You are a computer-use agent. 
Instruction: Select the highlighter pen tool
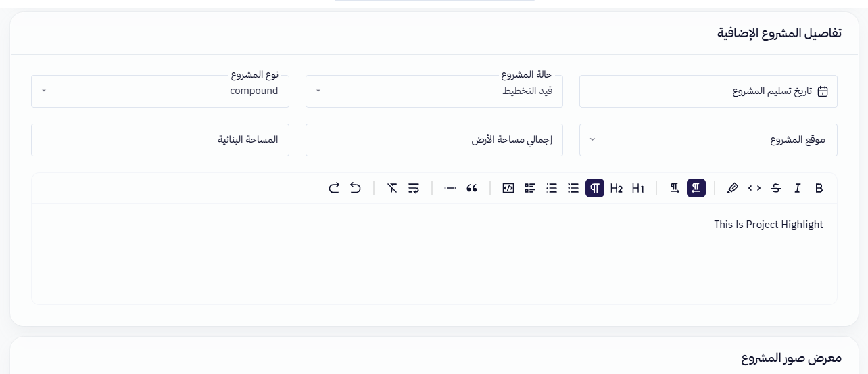(733, 188)
